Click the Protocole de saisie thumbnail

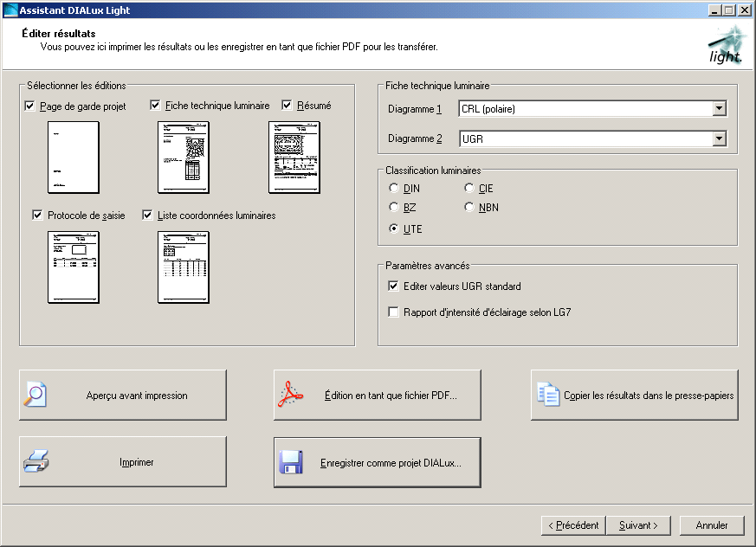point(74,267)
